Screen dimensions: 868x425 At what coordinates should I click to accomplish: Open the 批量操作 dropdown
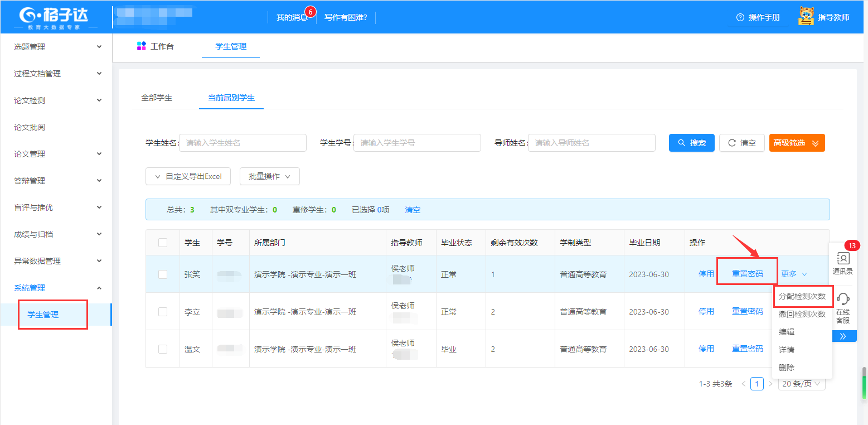[270, 176]
